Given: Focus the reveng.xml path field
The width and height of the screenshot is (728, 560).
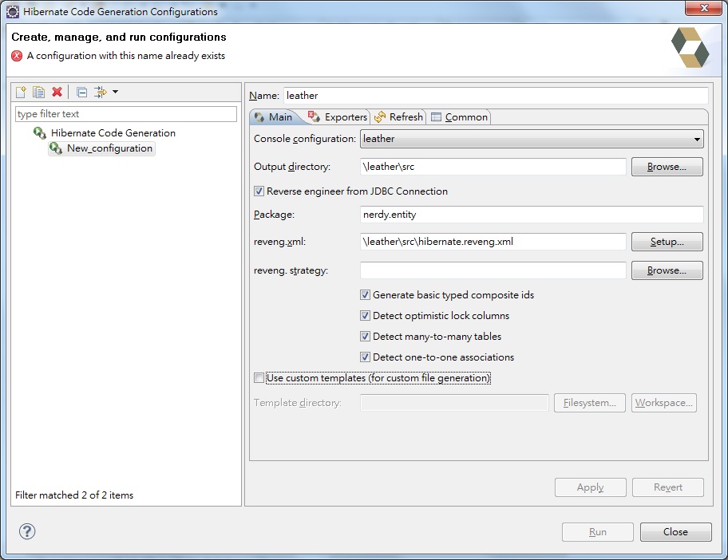Looking at the screenshot, I should tap(493, 242).
